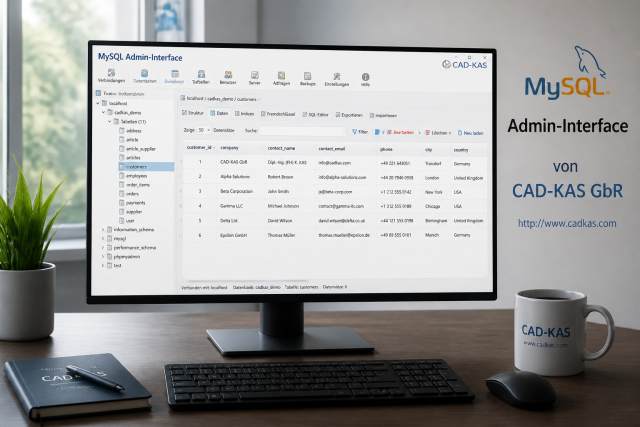Expand the performance_schema database
Image resolution: width=640 pixels, height=427 pixels.
[103, 247]
